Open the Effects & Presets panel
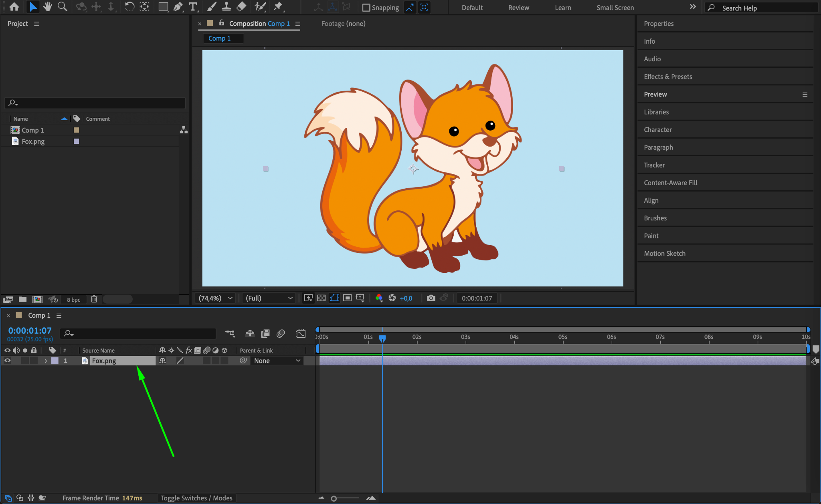 668,77
